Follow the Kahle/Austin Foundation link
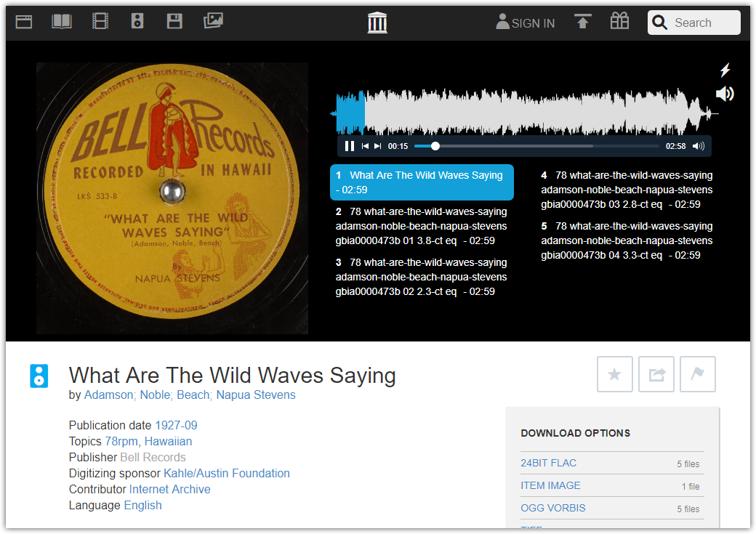 (226, 473)
